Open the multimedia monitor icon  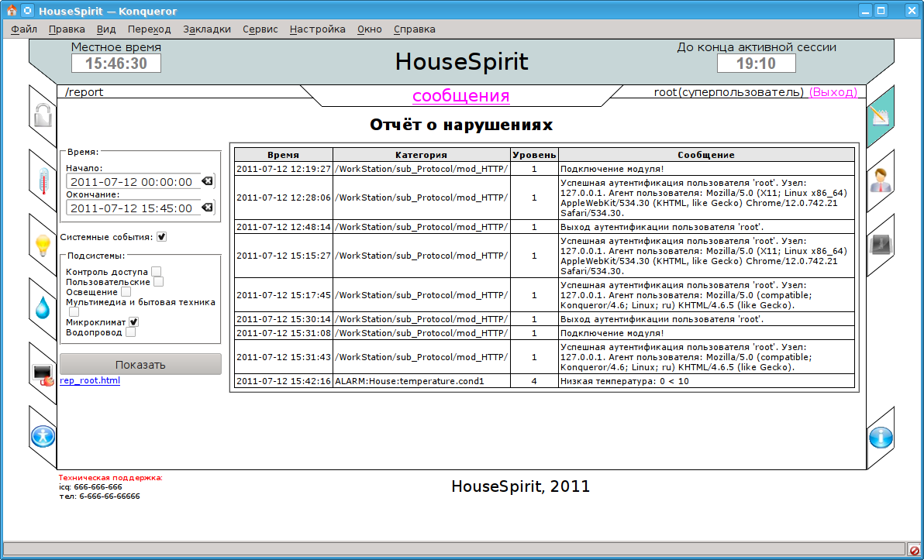pyautogui.click(x=42, y=373)
